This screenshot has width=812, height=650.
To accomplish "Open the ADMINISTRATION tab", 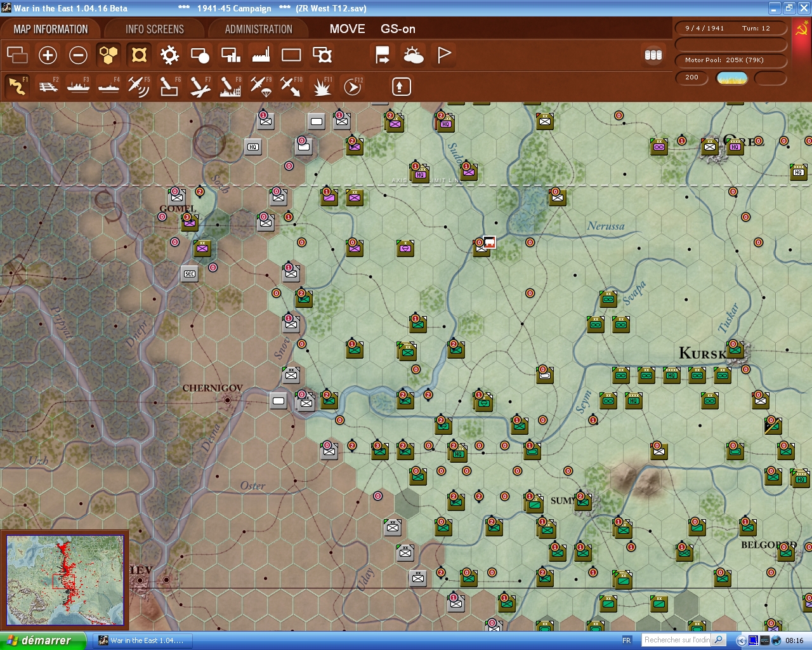I will pyautogui.click(x=258, y=29).
